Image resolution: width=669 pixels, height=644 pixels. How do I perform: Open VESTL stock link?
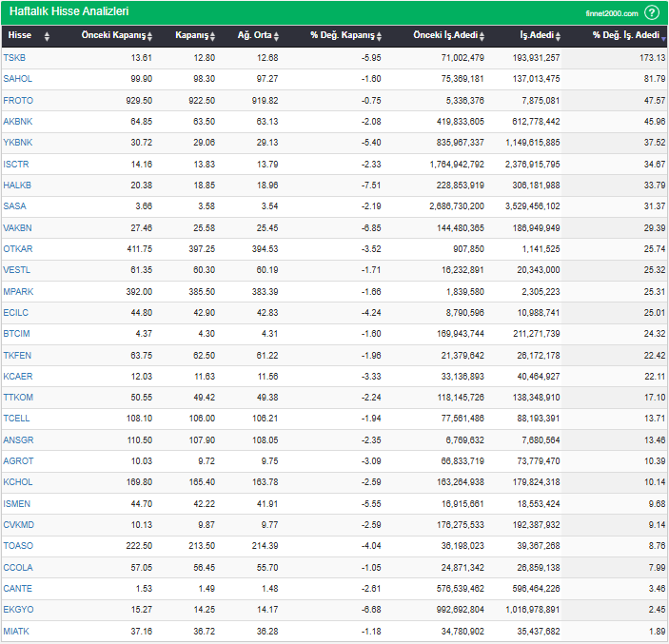pos(16,269)
